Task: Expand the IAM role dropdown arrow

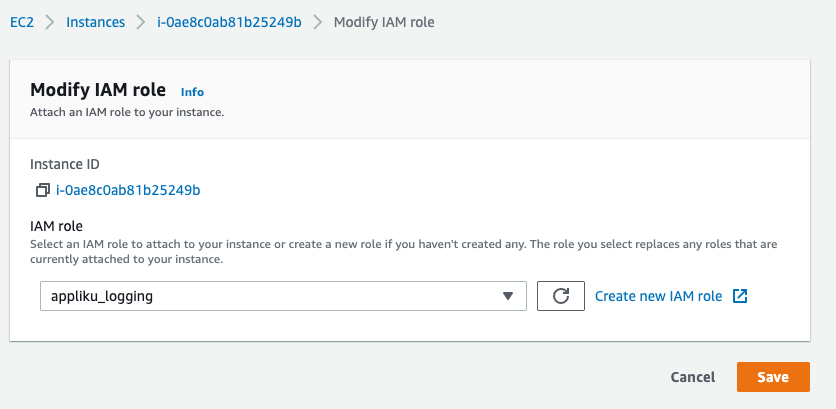Action: pyautogui.click(x=508, y=296)
